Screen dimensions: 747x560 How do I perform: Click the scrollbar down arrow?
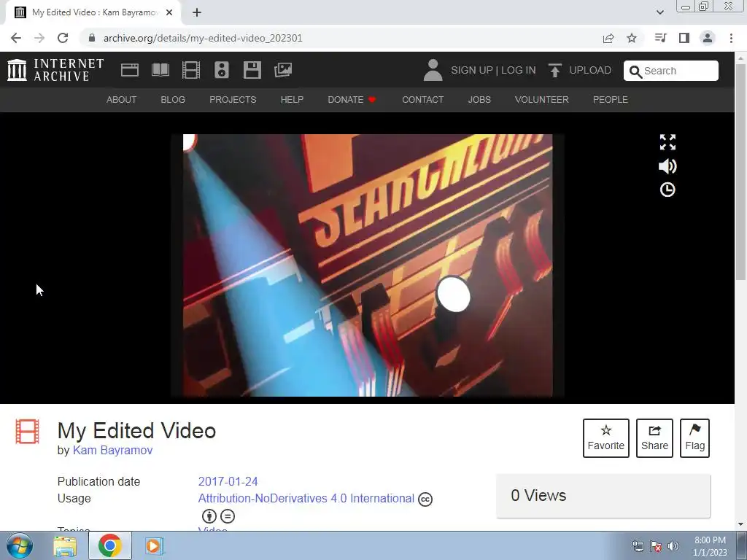tap(740, 525)
